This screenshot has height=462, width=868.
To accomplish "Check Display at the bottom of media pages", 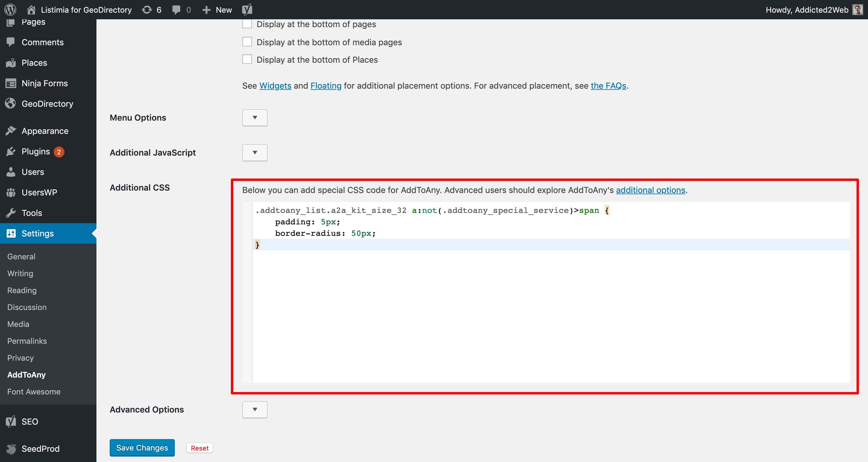I will coord(247,42).
